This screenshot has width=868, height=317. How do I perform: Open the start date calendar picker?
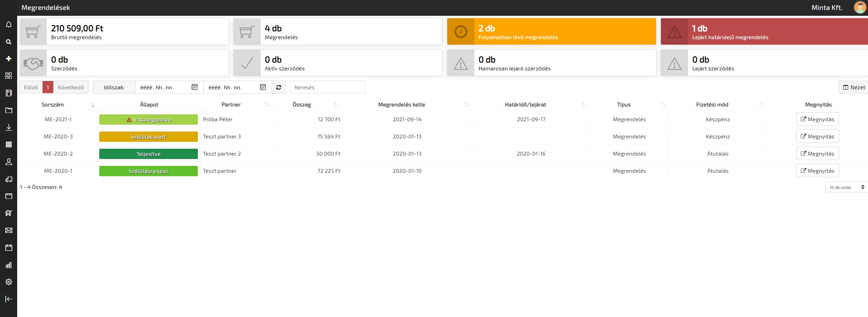(x=194, y=87)
